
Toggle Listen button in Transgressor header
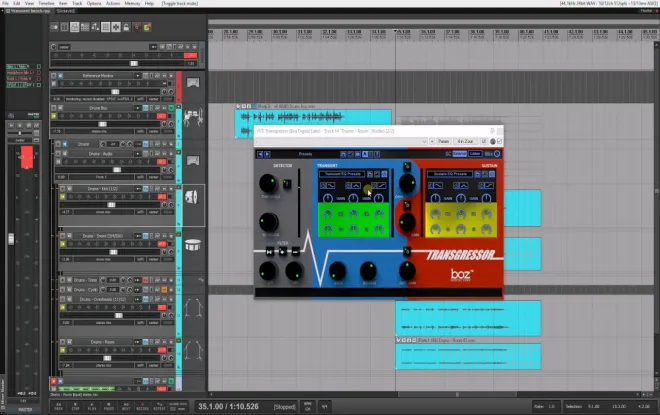475,154
